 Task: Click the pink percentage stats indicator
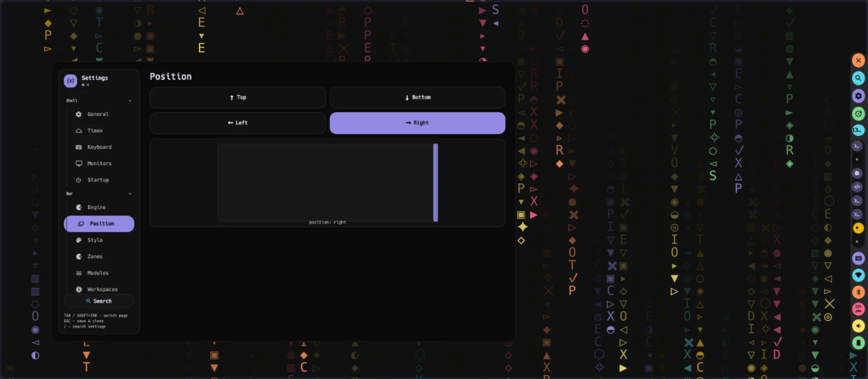[858, 309]
